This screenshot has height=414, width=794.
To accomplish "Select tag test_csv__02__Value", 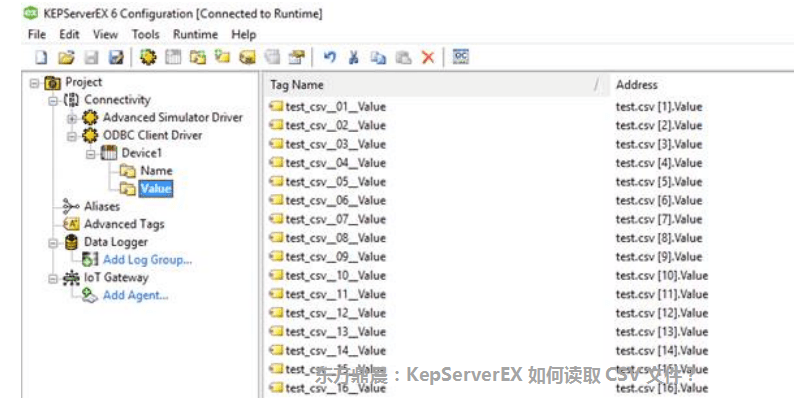I will (335, 126).
